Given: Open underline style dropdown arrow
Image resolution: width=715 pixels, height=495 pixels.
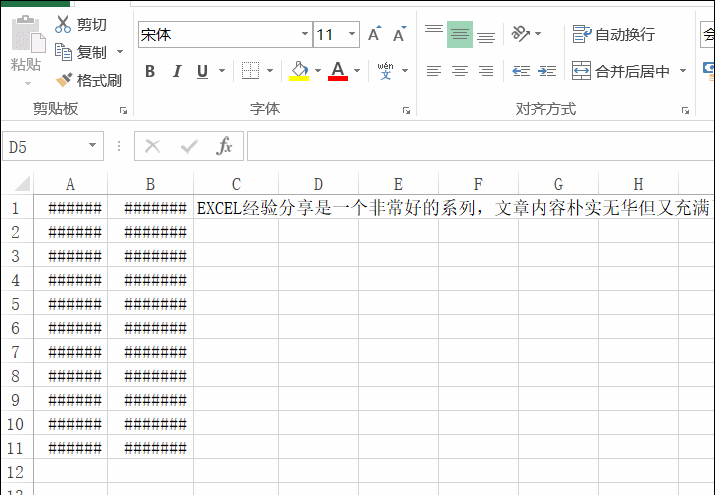Looking at the screenshot, I should tap(222, 71).
